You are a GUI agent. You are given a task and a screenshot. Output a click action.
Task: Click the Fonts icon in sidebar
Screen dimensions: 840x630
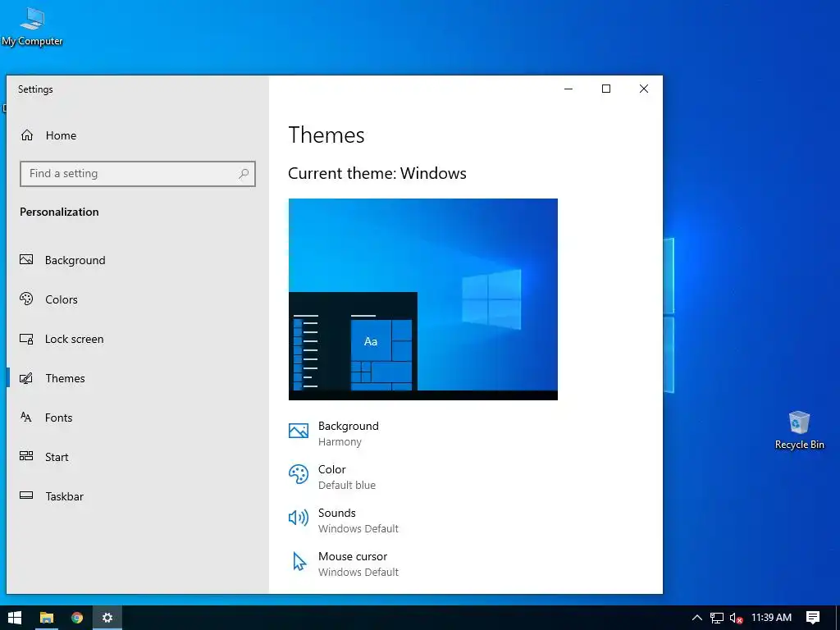(x=25, y=417)
